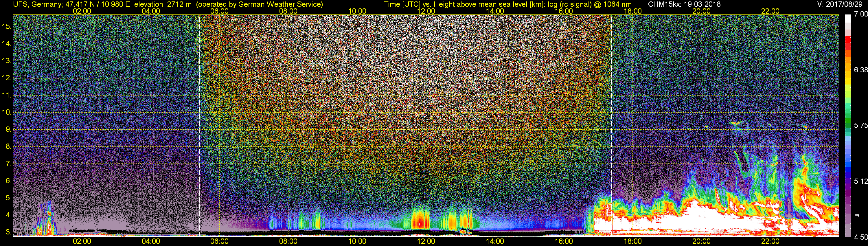The width and height of the screenshot is (868, 246).
Task: Click the top axis '22:00' time label
Action: pos(770,11)
